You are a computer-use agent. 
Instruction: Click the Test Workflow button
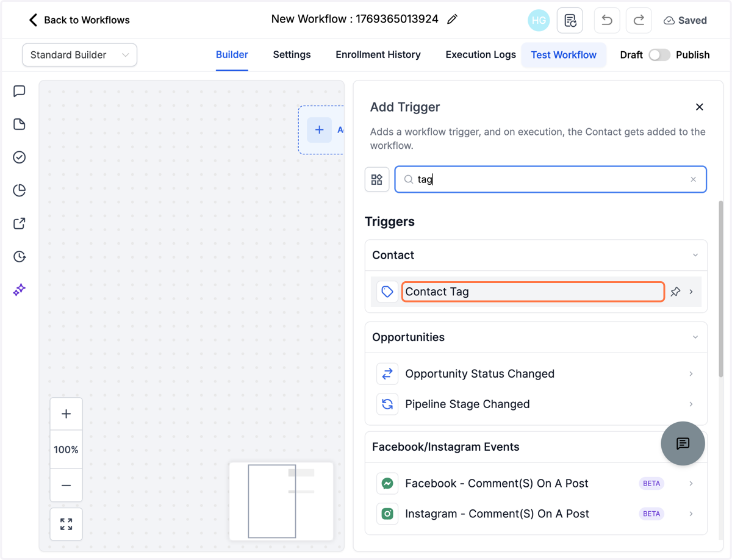coord(564,55)
